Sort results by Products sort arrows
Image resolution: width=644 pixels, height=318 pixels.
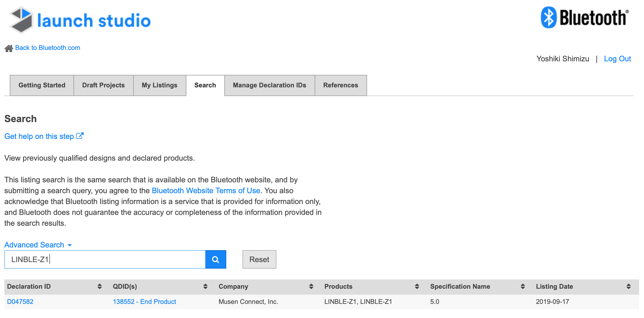tap(417, 287)
